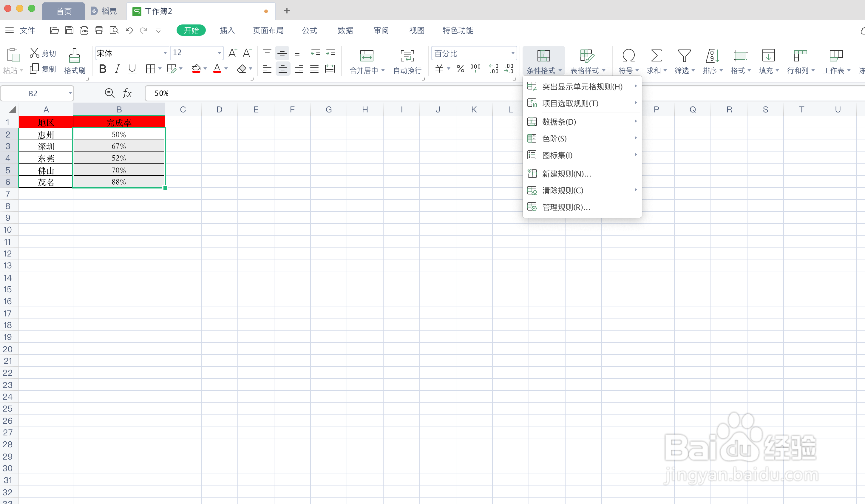The height and width of the screenshot is (504, 865).
Task: Increase font size with A+ icon
Action: (x=232, y=53)
